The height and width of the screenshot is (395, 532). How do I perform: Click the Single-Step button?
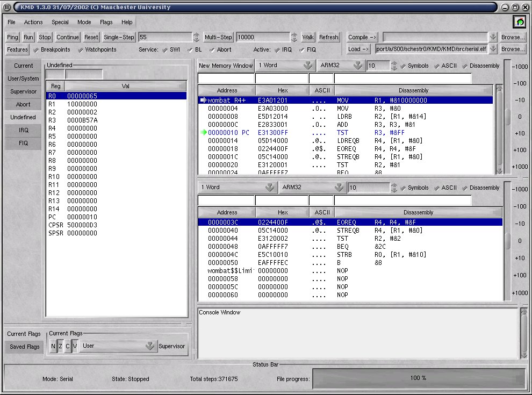119,37
